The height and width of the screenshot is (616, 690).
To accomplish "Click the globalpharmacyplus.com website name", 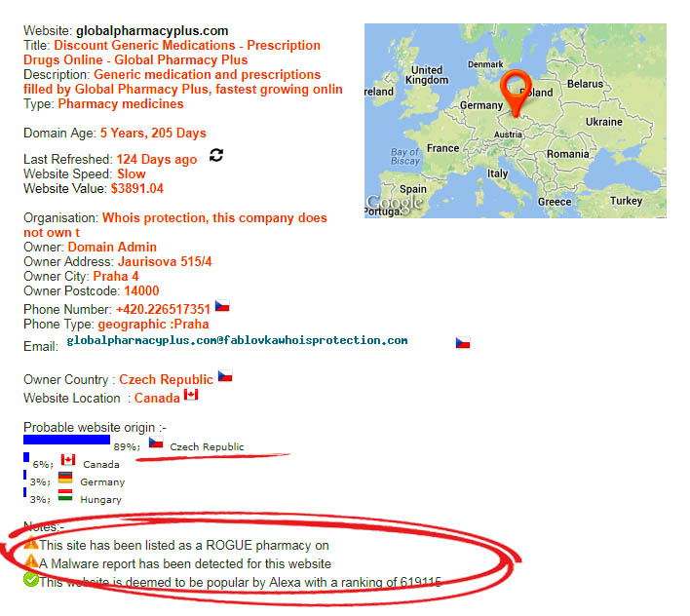I will coord(152,31).
